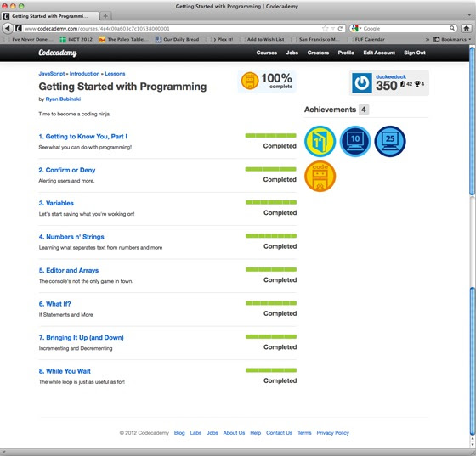
Task: Click the search magnifier icon
Action: click(452, 28)
